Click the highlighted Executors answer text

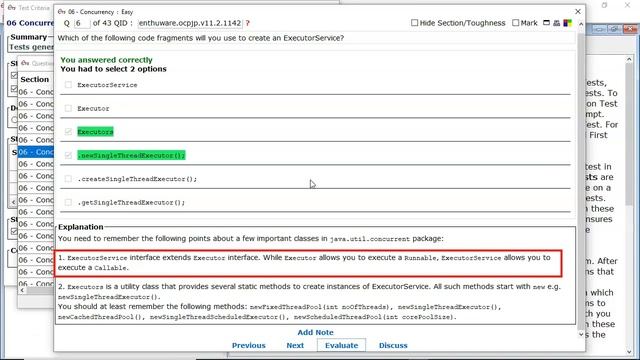95,132
